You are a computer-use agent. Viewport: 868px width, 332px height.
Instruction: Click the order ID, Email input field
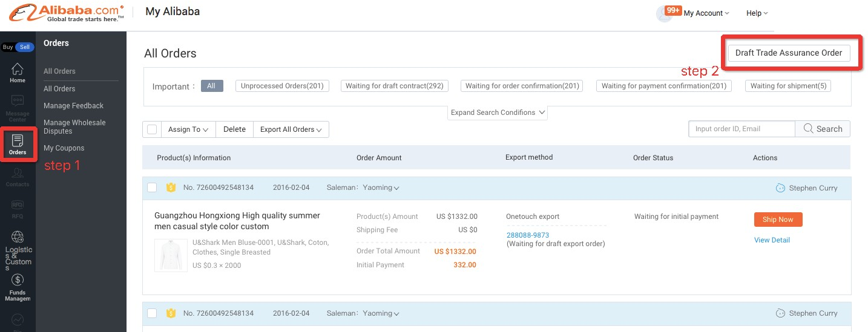point(741,129)
